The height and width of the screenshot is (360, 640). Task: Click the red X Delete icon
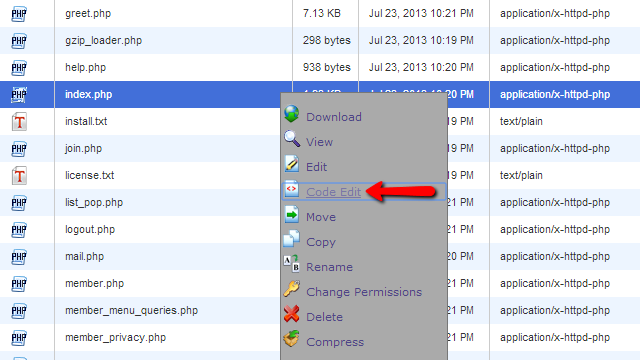tap(291, 314)
